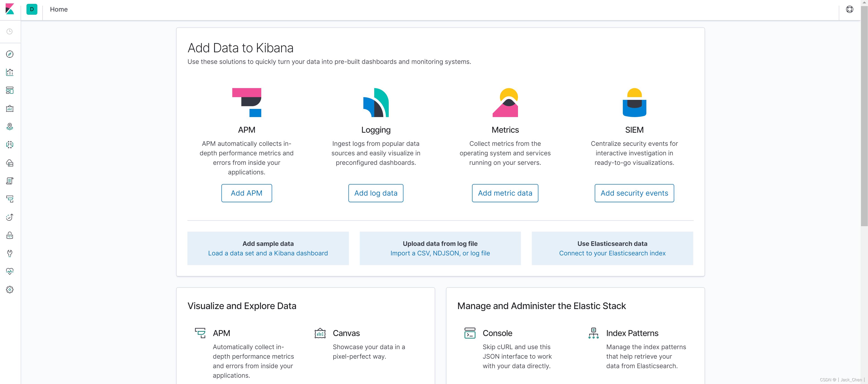Screen dimensions: 868x384
Task: Follow 'Import a CSV, NDJSON, or log file' link
Action: 440,253
